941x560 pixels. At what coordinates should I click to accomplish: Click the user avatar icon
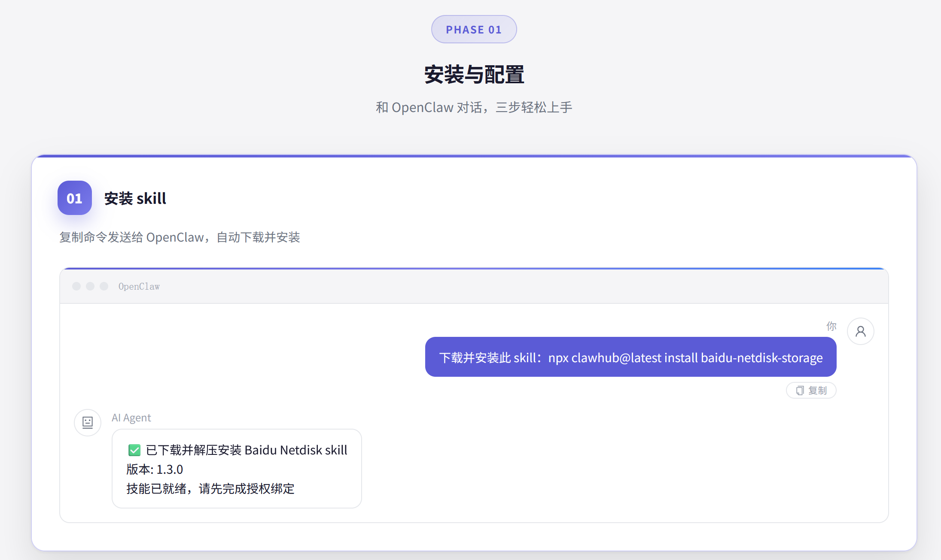[860, 331]
